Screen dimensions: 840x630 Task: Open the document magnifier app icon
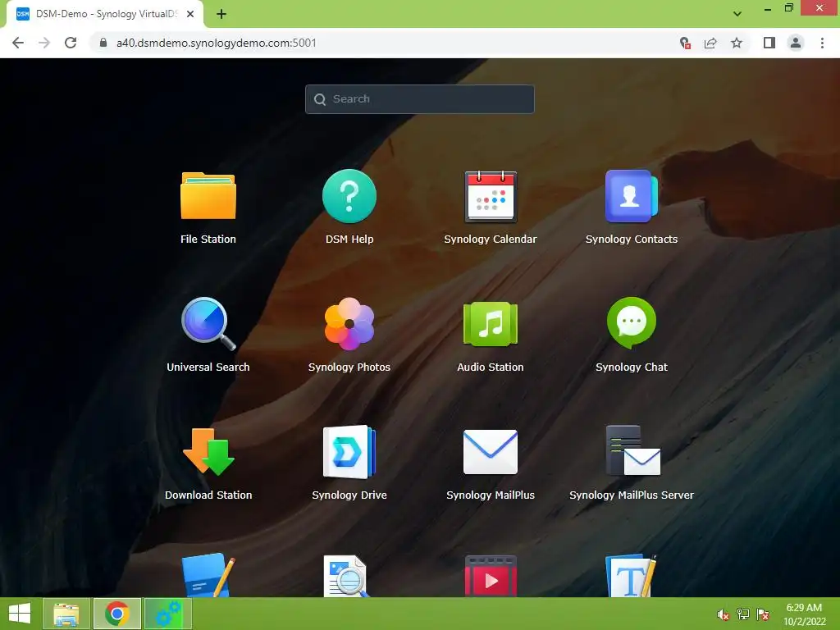tap(347, 576)
